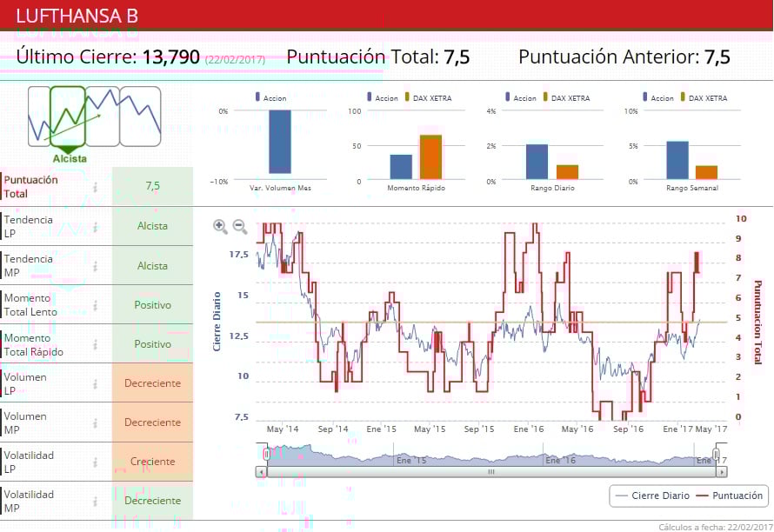Select the Alcista trend phase thumbnail
Image resolution: width=774 pixels, height=532 pixels.
coord(68,116)
